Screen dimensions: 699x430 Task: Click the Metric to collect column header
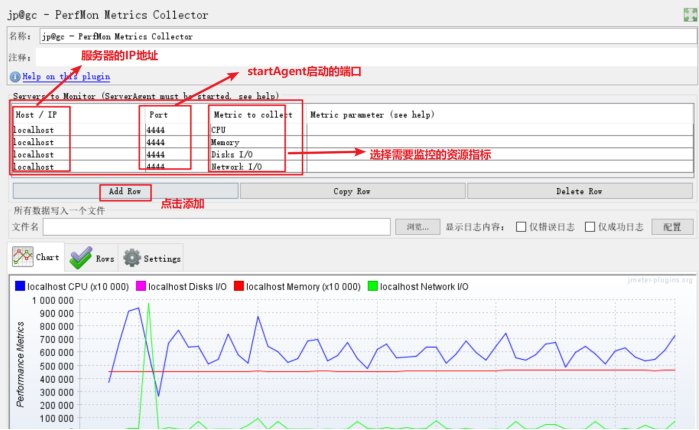pyautogui.click(x=257, y=115)
